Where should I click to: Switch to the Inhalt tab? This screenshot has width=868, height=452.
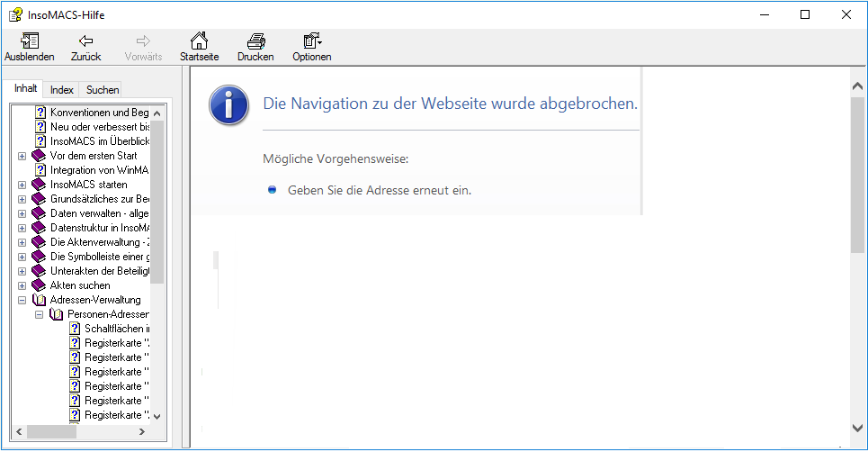click(25, 88)
